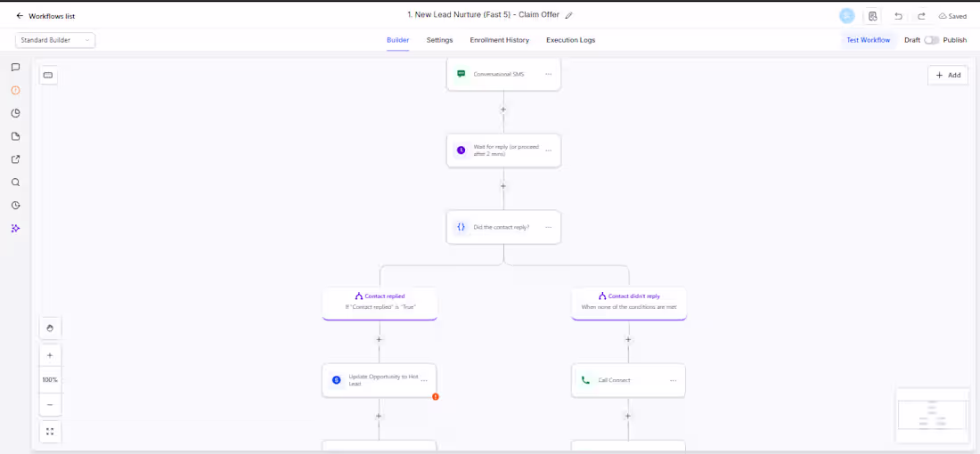
Task: Click the Saved cloud status indicator
Action: point(952,16)
